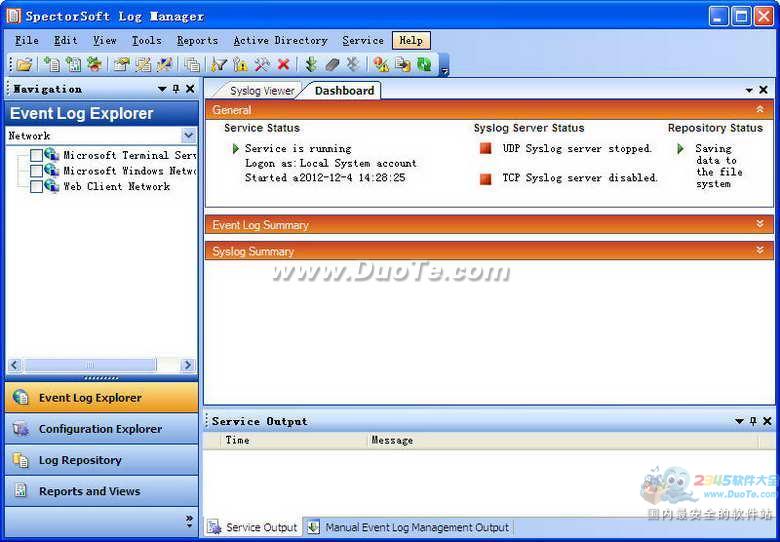
Task: Open the Log Repository pane
Action: (101, 460)
